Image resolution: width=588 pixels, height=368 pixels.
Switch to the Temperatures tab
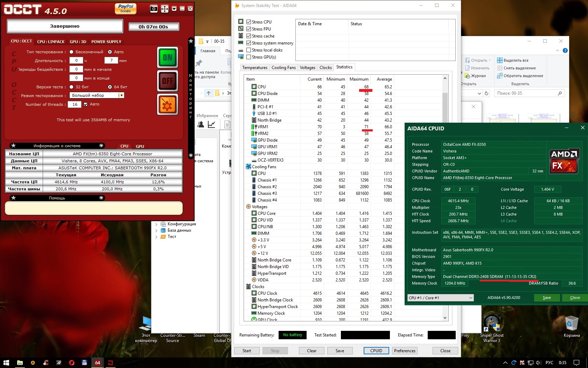click(254, 68)
